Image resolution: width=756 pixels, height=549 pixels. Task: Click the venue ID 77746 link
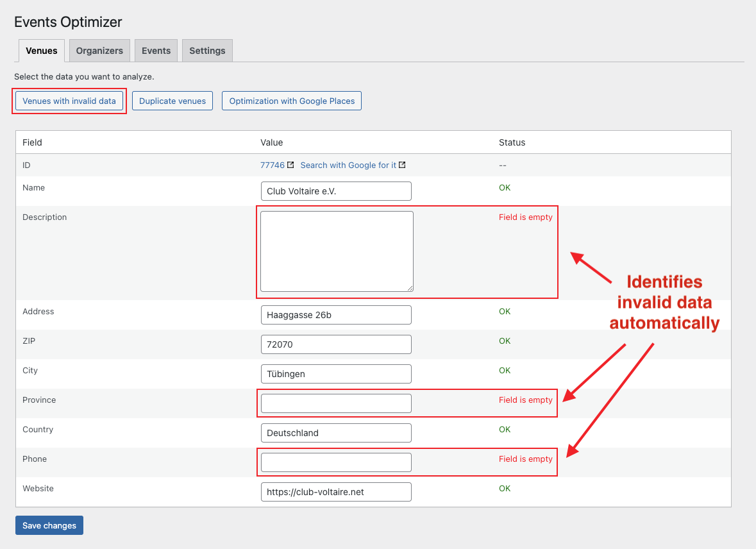(272, 165)
